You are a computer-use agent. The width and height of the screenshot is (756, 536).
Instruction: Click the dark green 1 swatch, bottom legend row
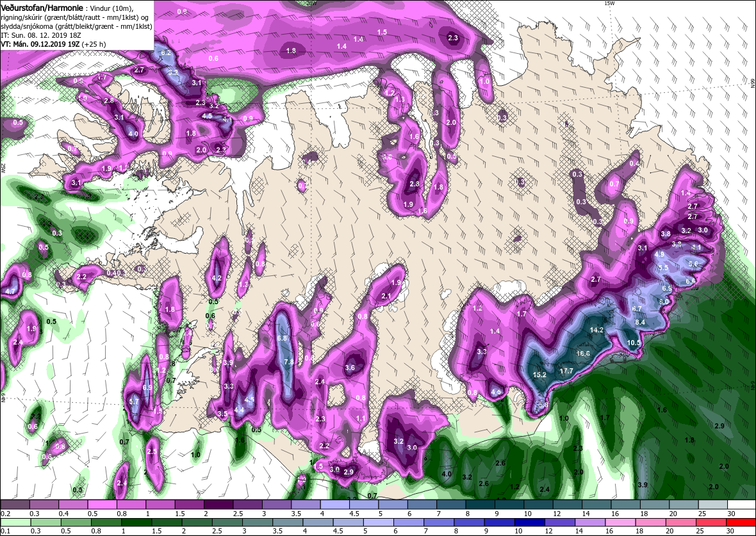135,523
